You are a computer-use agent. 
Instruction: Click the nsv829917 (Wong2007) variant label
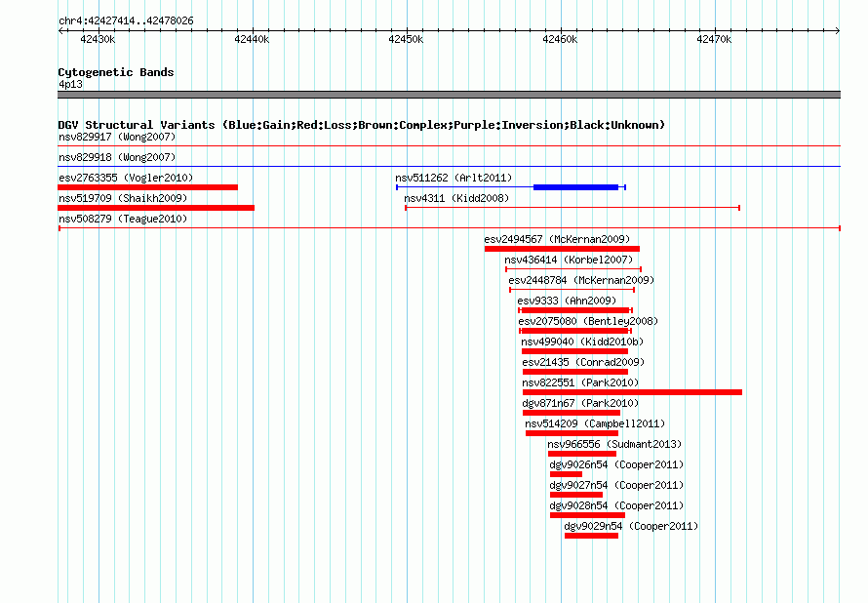(x=117, y=137)
